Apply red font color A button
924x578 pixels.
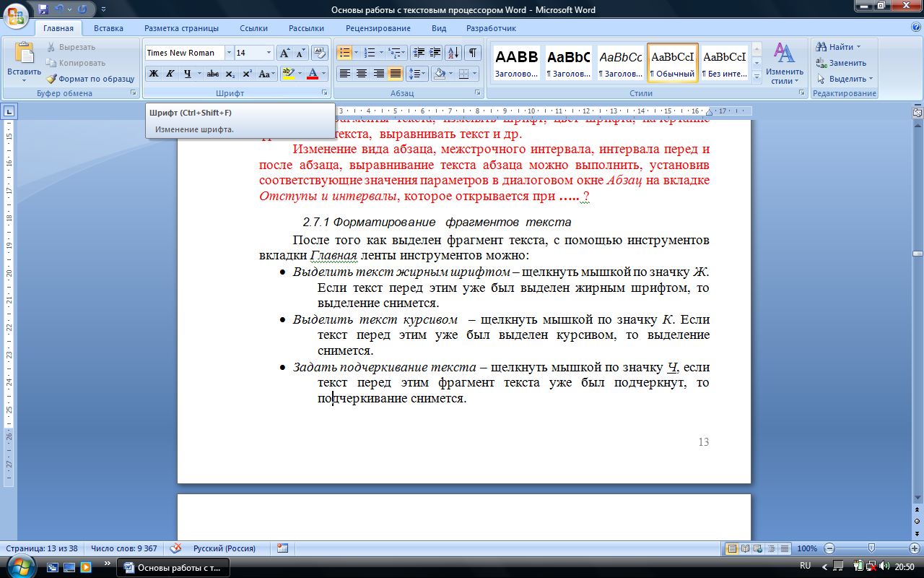click(x=313, y=74)
